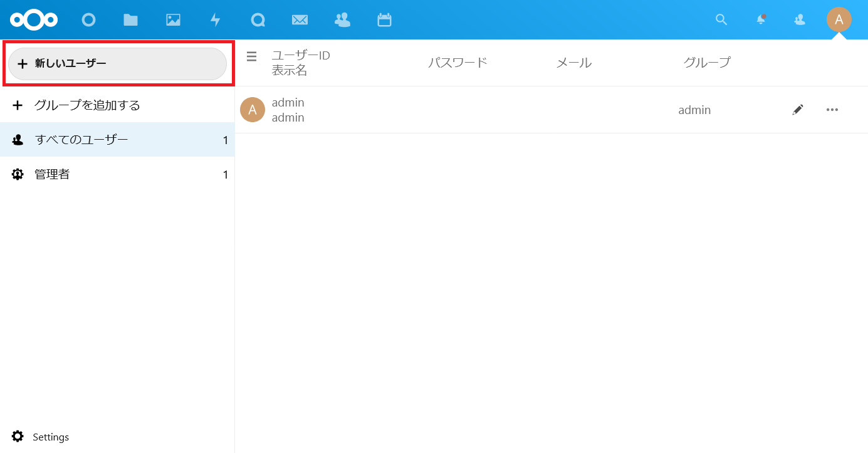Click the admin icon beside 管理者

(18, 174)
